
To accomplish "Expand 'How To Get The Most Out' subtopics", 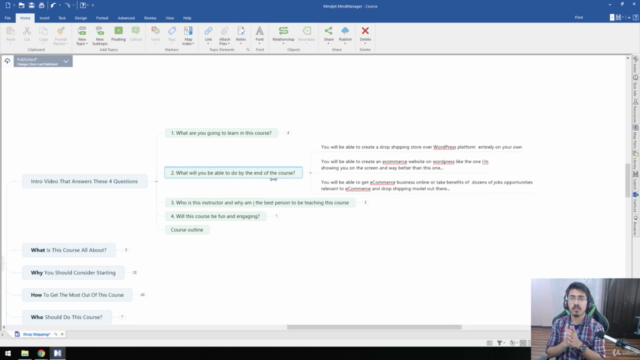I will 142,295.
